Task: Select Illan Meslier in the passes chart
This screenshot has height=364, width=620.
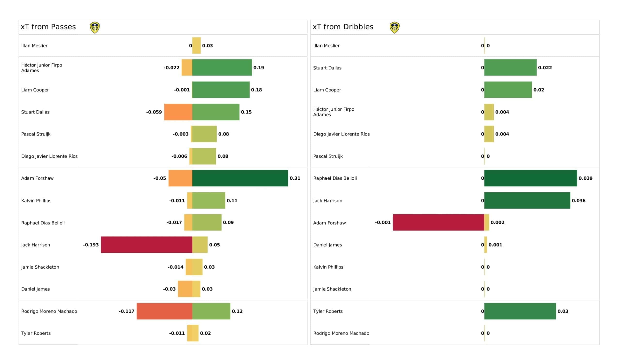Action: 34,46
